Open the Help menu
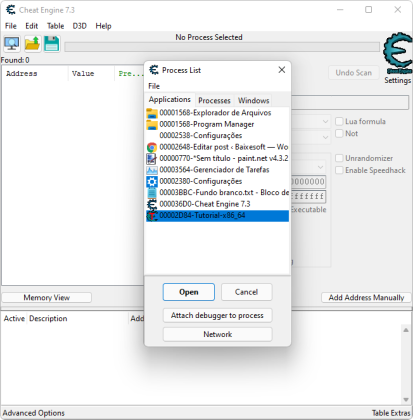 click(103, 26)
